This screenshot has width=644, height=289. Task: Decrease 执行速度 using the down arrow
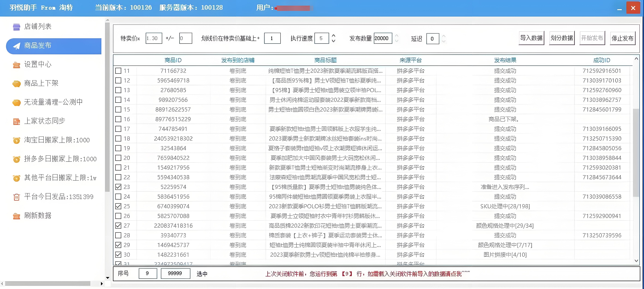(333, 41)
